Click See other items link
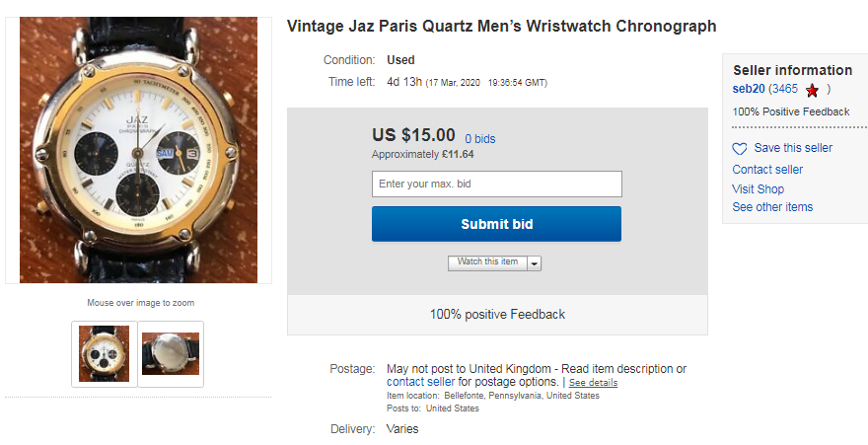868x445 pixels. coord(772,207)
